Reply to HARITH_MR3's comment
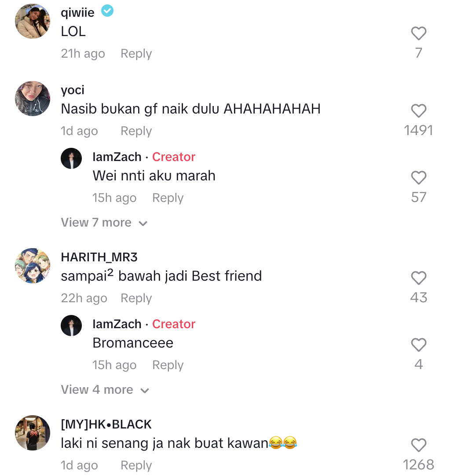The width and height of the screenshot is (454, 476). pyautogui.click(x=136, y=298)
